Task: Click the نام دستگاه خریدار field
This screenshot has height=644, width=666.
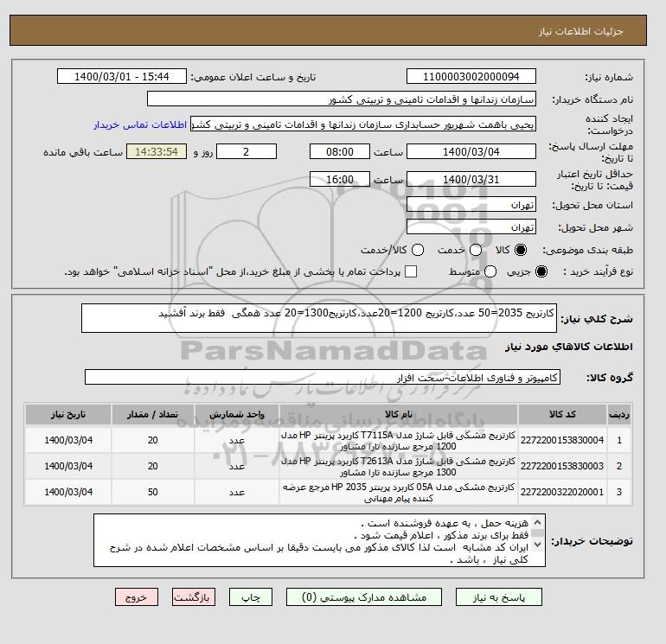Action: (342, 99)
